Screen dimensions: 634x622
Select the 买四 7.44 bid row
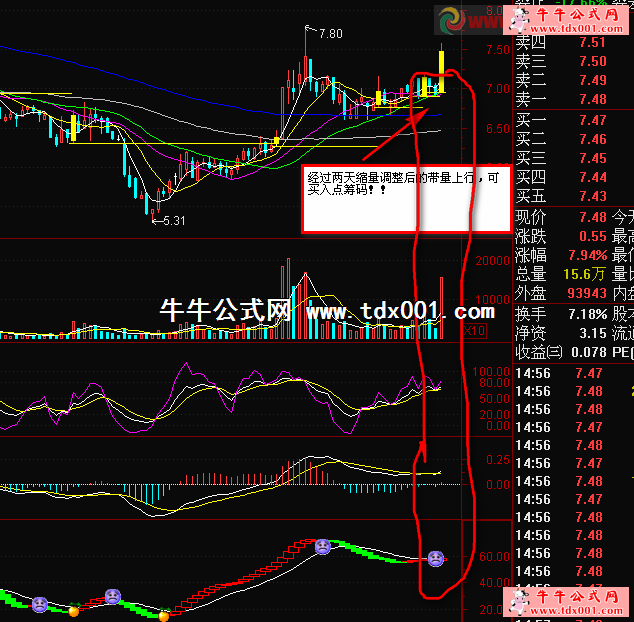(x=561, y=178)
